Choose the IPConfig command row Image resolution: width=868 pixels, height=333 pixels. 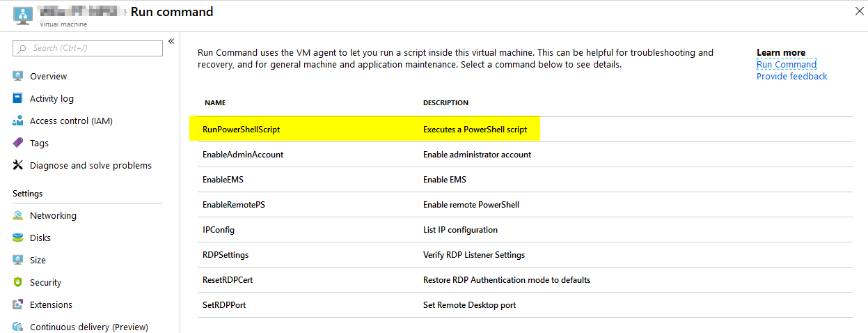(x=219, y=230)
